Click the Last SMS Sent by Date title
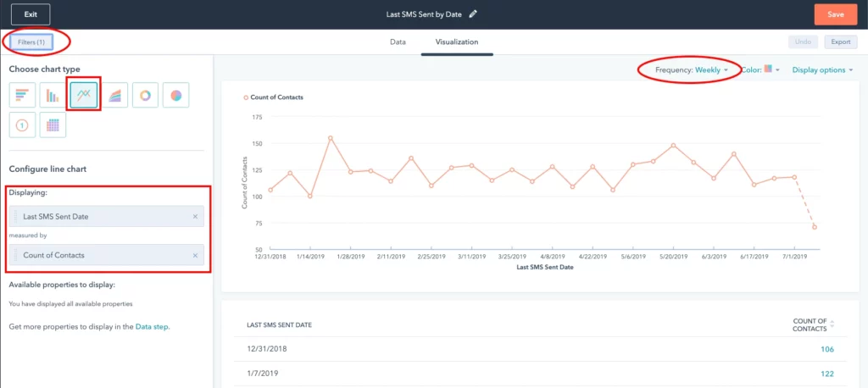 click(424, 14)
